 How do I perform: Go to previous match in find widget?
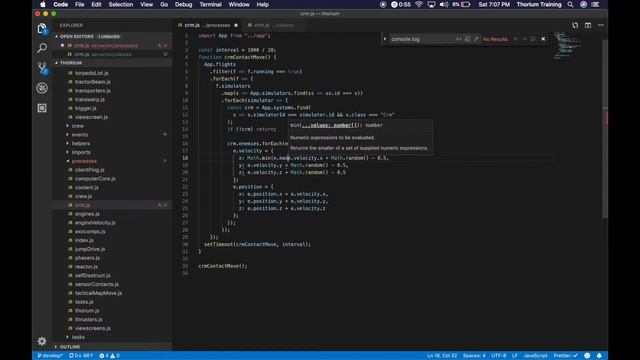(x=516, y=39)
